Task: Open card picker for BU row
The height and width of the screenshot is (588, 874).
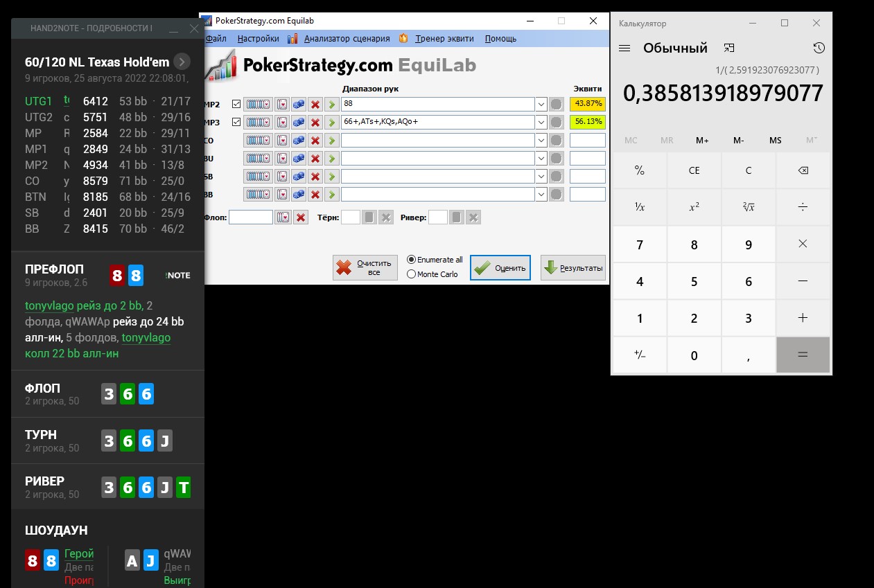Action: (282, 158)
